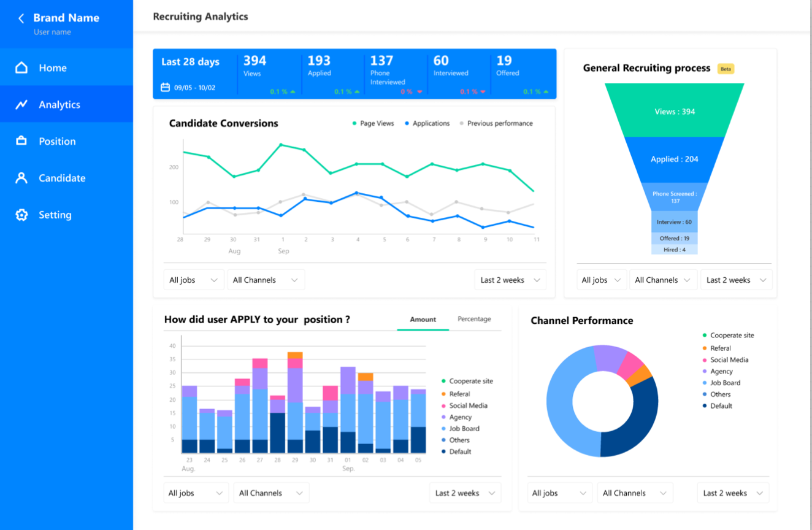The height and width of the screenshot is (530, 812).
Task: Open All Channels dropdown under Channel Performance
Action: tap(635, 493)
